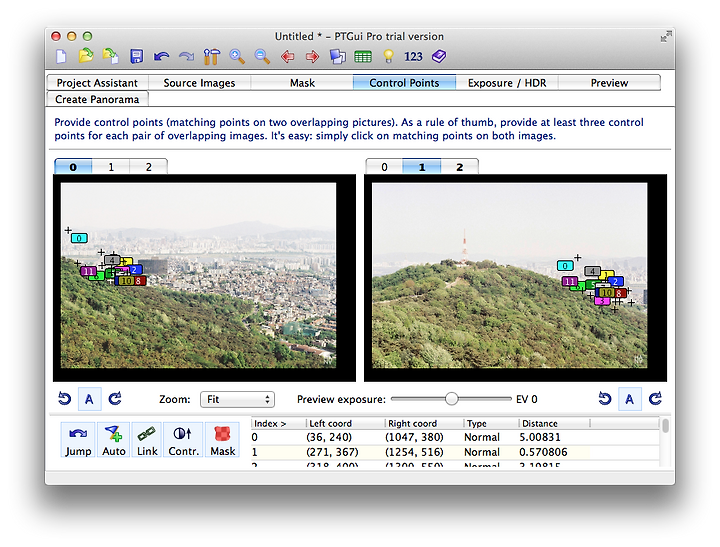Click the greyed redo arrow in the toolbar
The image size is (720, 547).
186,56
